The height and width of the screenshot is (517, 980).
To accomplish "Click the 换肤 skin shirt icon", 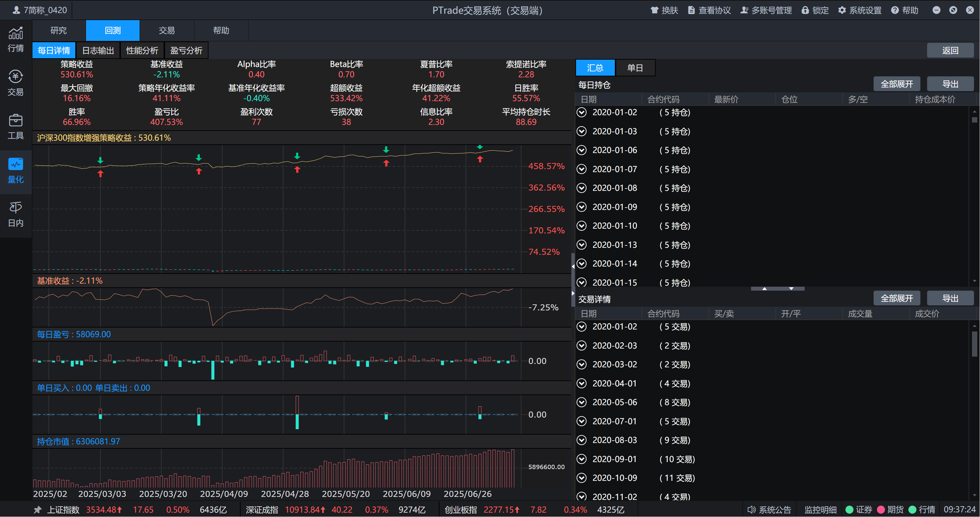I will point(654,10).
